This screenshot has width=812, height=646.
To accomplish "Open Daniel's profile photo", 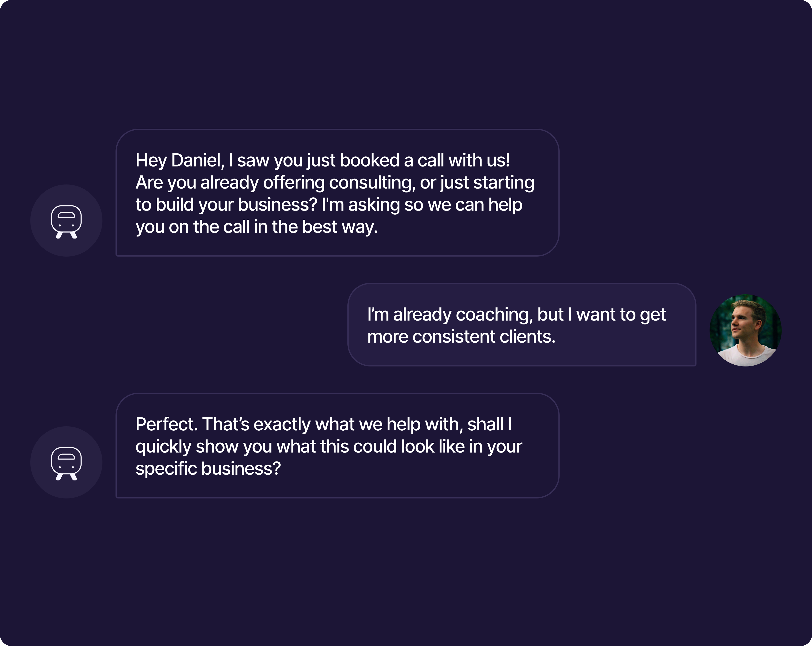I will (x=745, y=330).
